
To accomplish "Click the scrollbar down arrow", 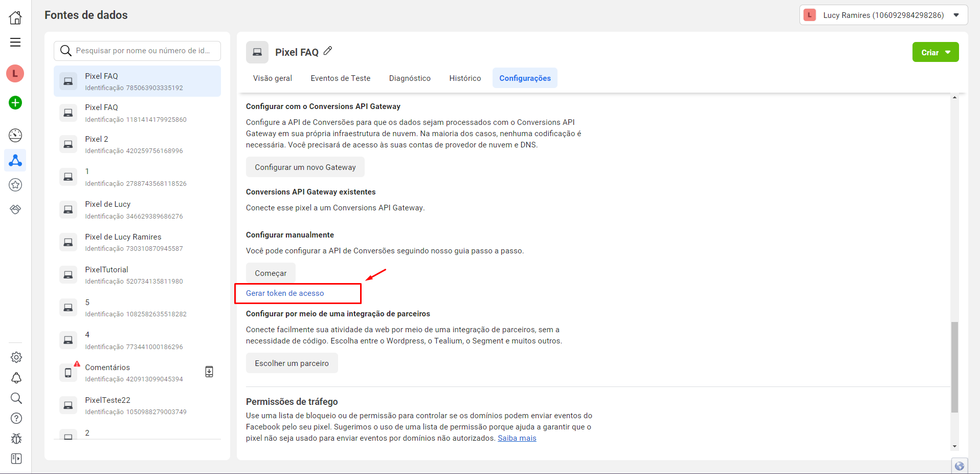I will tap(954, 446).
